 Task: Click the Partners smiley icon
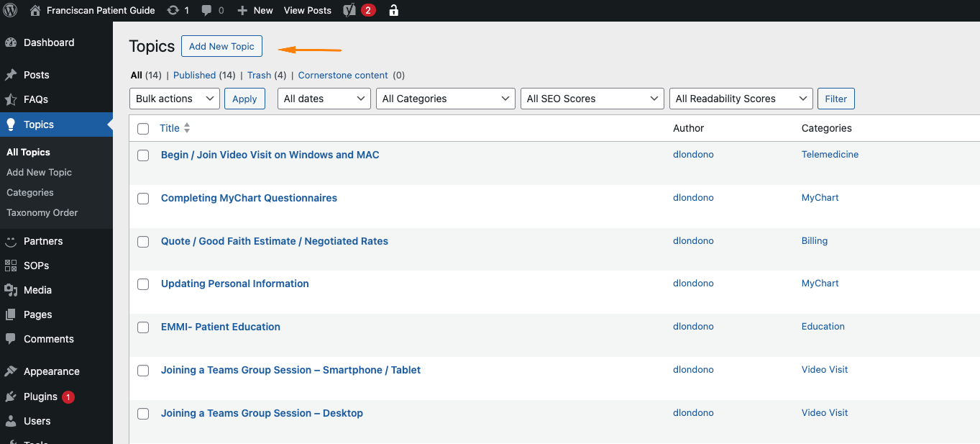(11, 241)
